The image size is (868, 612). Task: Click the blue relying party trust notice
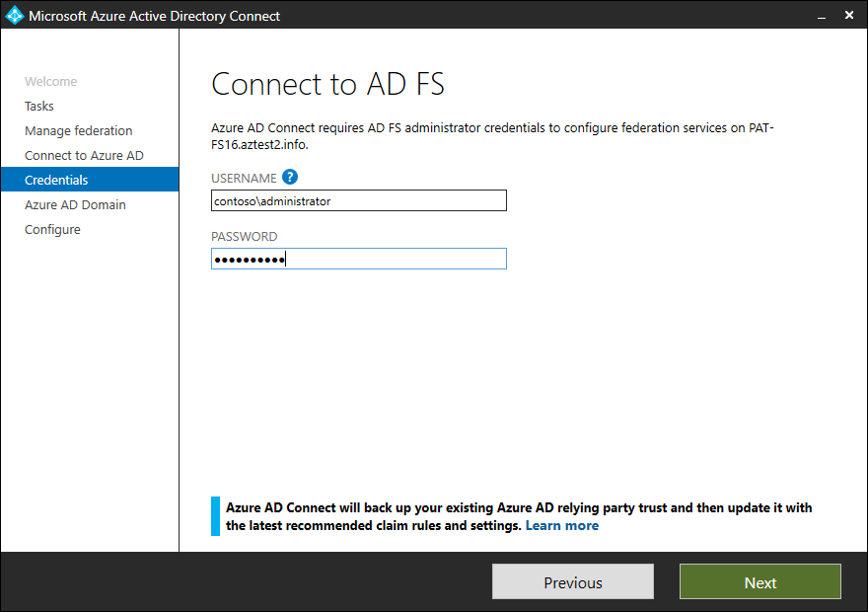(x=513, y=515)
